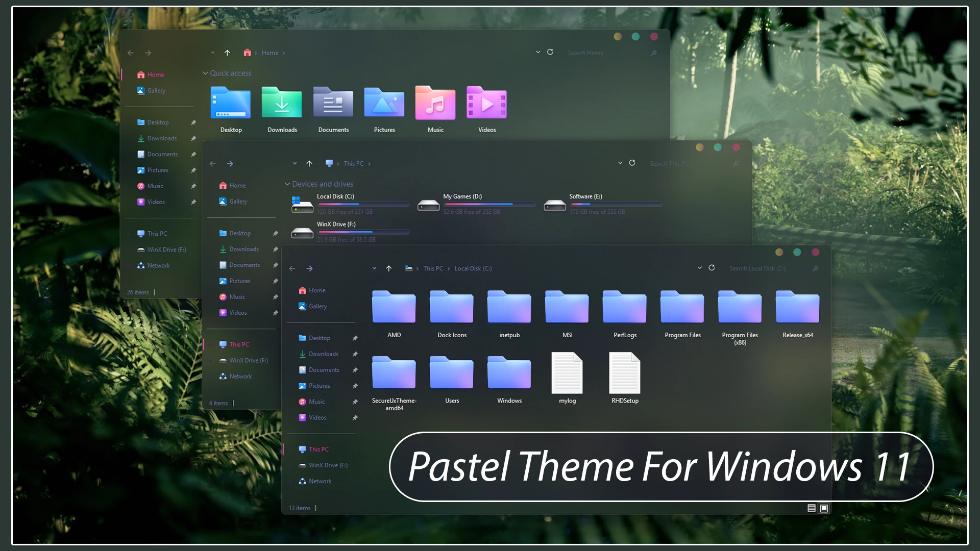The width and height of the screenshot is (980, 551).
Task: Select This PC in the navigation pane
Action: (x=317, y=449)
